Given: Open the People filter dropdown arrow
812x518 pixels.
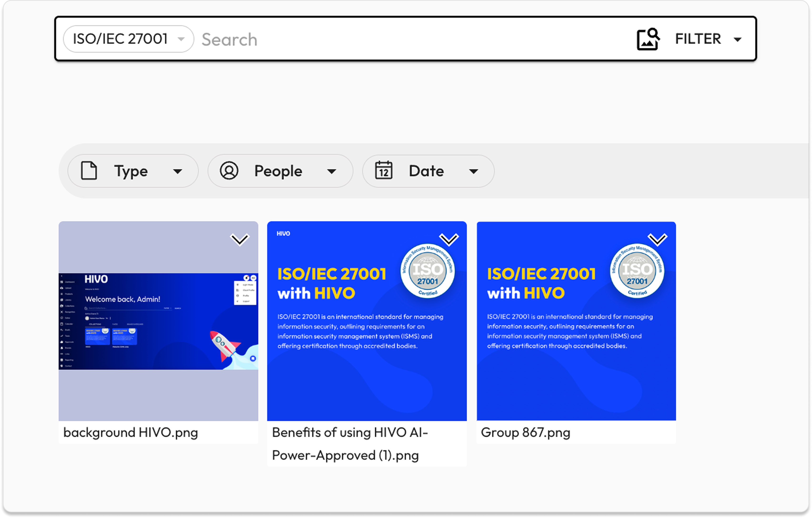Looking at the screenshot, I should click(x=332, y=171).
